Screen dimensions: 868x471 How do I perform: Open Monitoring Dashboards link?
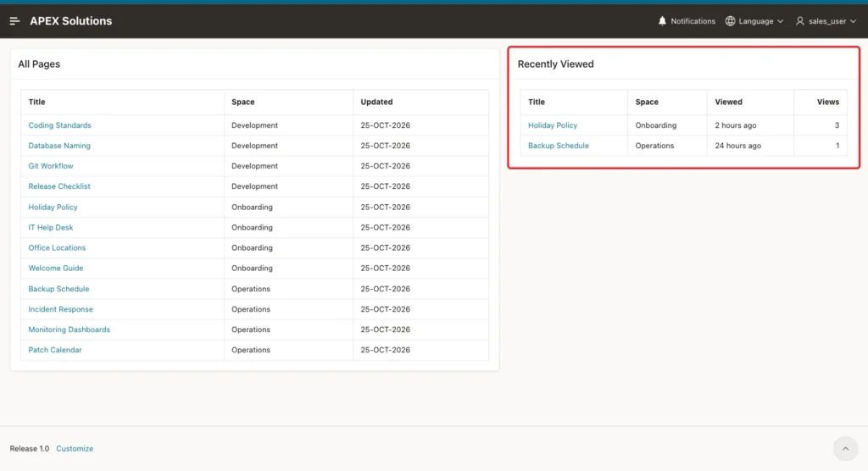[70, 330]
